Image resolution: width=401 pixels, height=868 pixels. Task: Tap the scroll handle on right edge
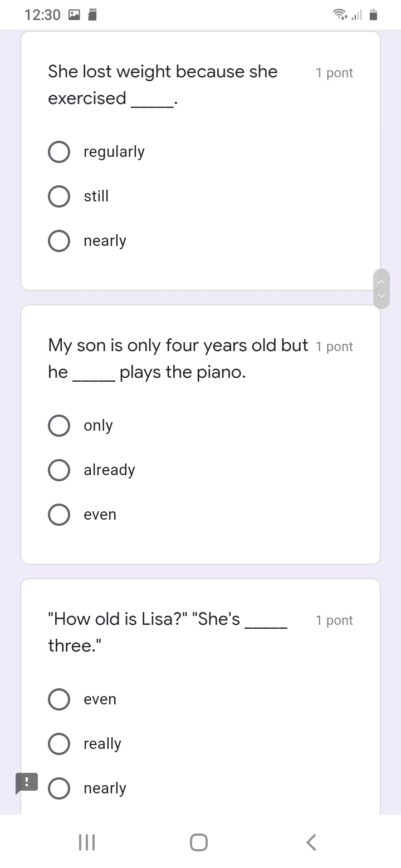[x=382, y=288]
